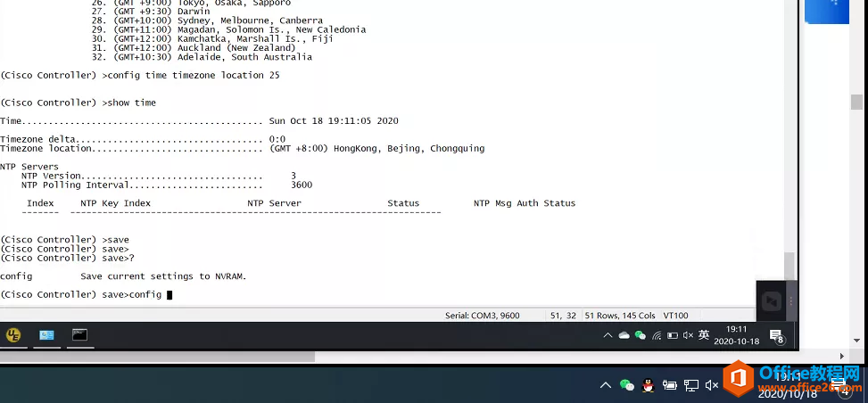Viewport: 868px width, 403px height.
Task: Open the computer monitor app in inner taskbar
Action: coord(46,335)
